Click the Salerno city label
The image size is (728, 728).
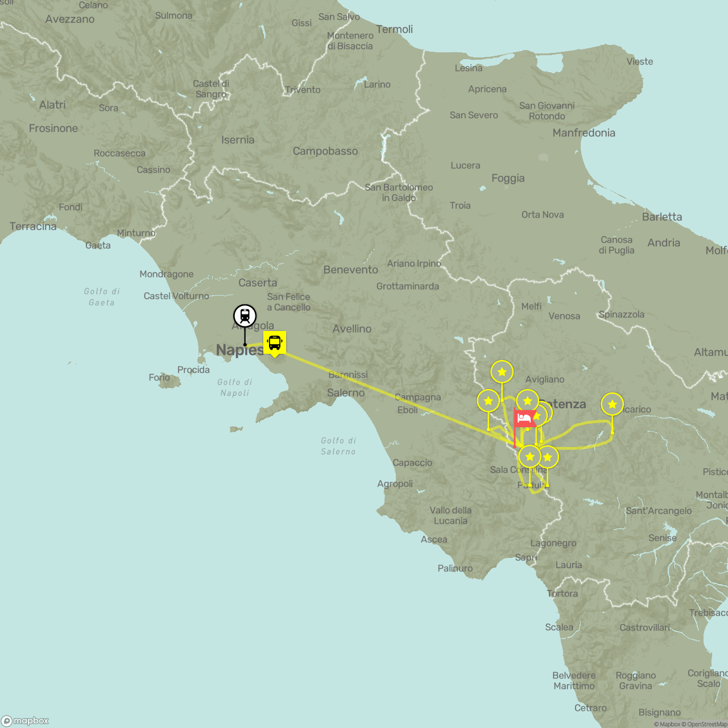click(x=346, y=393)
